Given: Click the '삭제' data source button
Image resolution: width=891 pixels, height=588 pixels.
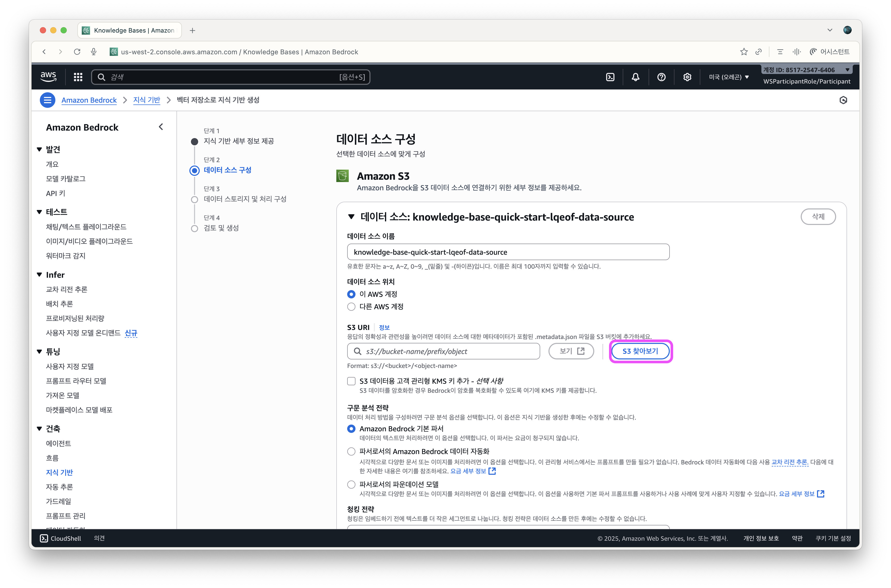Looking at the screenshot, I should click(x=818, y=216).
